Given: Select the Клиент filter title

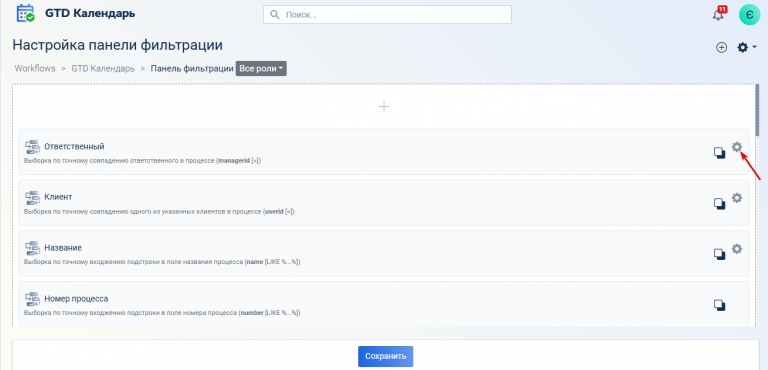Looking at the screenshot, I should pyautogui.click(x=58, y=197).
